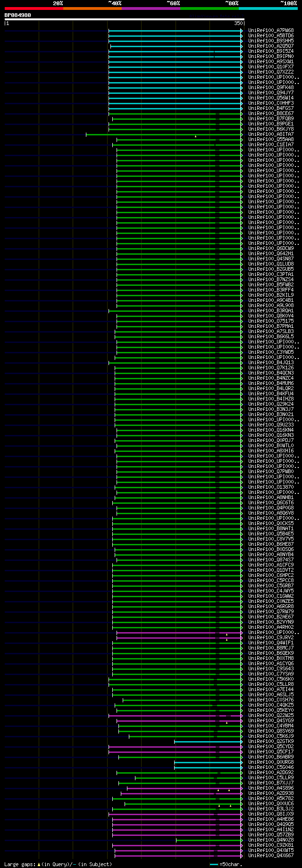Select the UniRef100_Q9U233 label
This screenshot has height=868, width=302.
click(x=271, y=425)
